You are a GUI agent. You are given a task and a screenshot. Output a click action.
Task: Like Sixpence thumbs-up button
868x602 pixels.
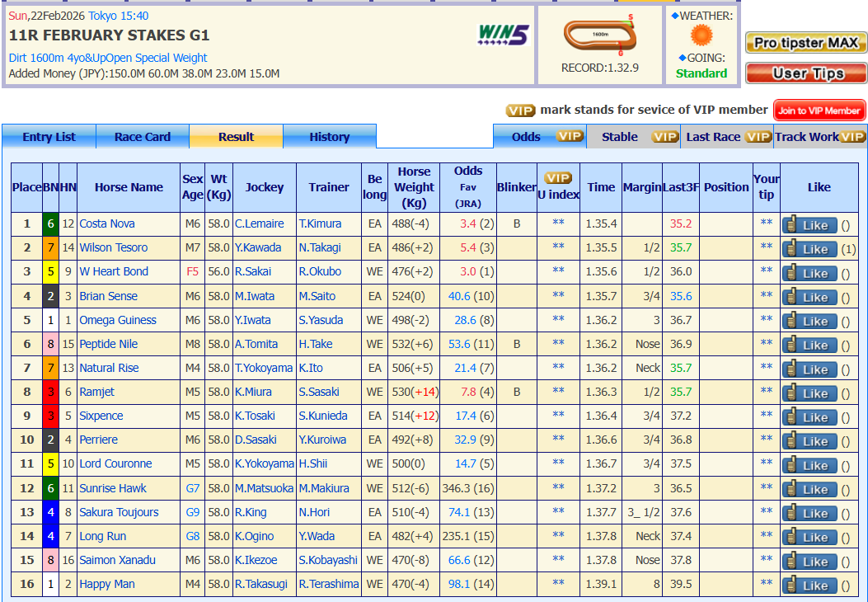click(809, 417)
